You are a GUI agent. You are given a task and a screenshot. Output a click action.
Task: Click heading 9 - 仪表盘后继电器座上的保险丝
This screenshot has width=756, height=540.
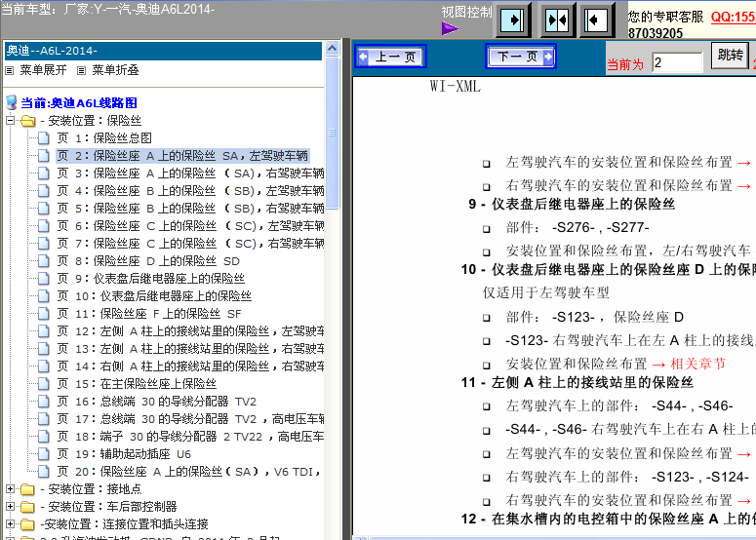tap(572, 204)
